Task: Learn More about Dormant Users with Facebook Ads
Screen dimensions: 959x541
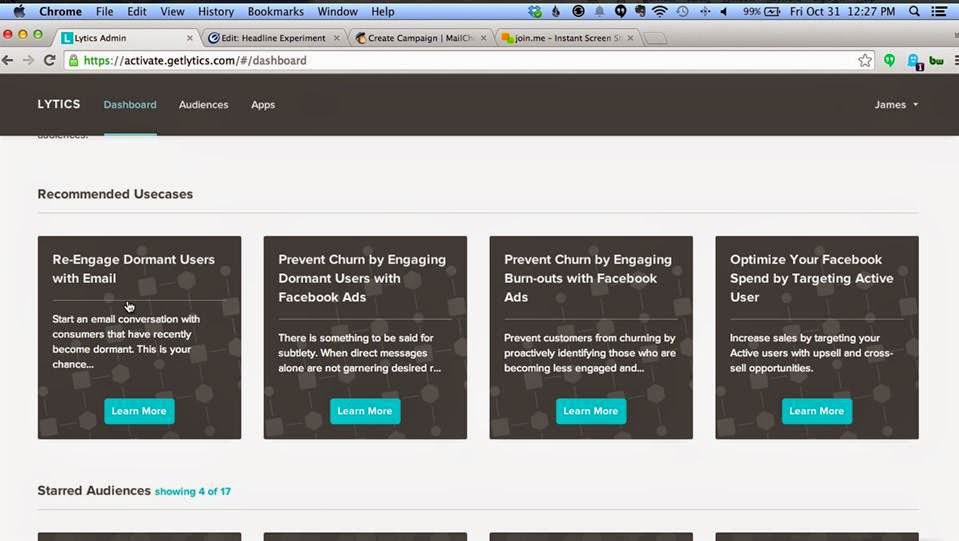Action: pos(365,411)
